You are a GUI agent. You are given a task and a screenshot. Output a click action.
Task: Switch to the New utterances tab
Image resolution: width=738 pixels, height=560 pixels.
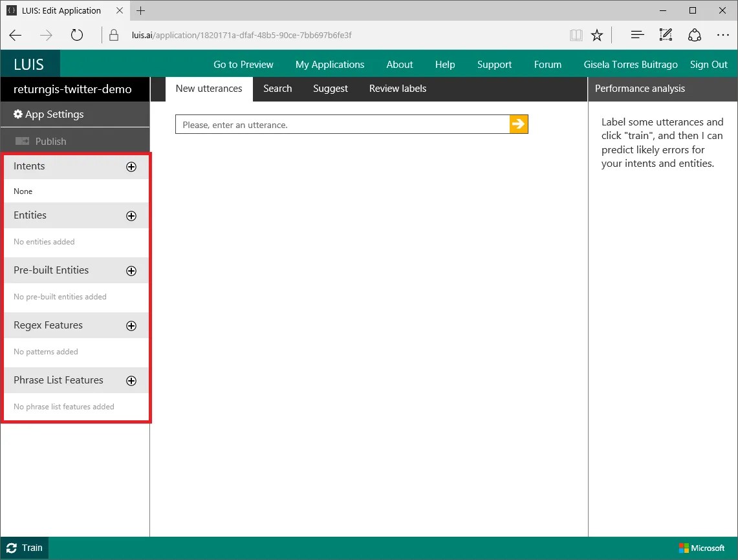209,89
